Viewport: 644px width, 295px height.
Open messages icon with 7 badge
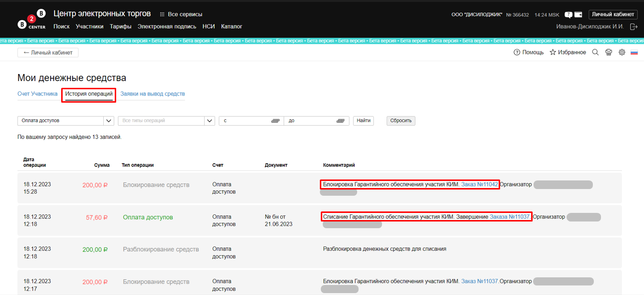(x=568, y=14)
